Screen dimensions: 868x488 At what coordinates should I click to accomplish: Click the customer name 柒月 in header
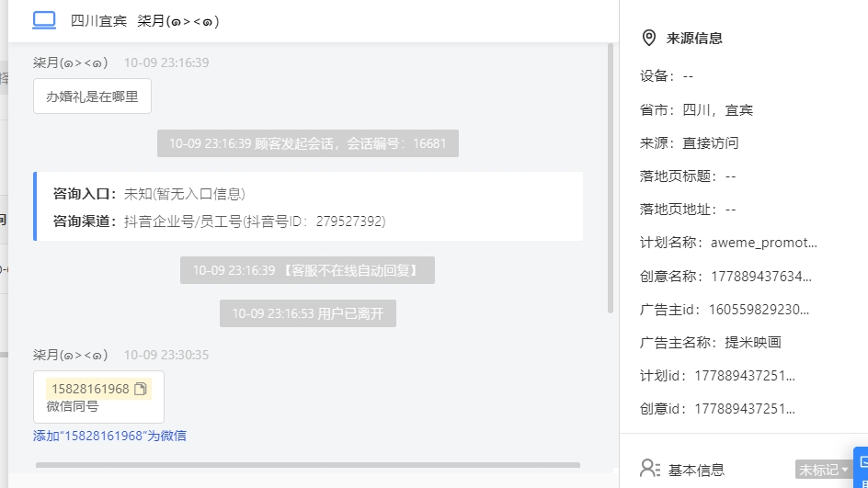click(x=178, y=21)
